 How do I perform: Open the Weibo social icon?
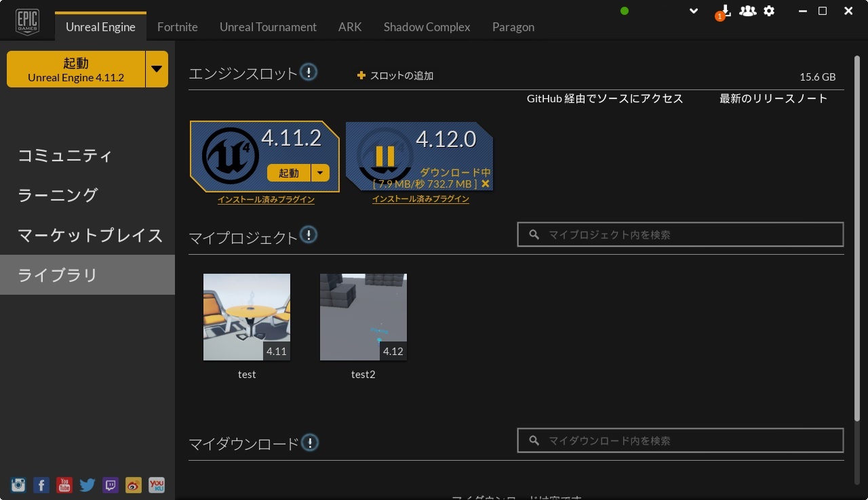point(134,484)
